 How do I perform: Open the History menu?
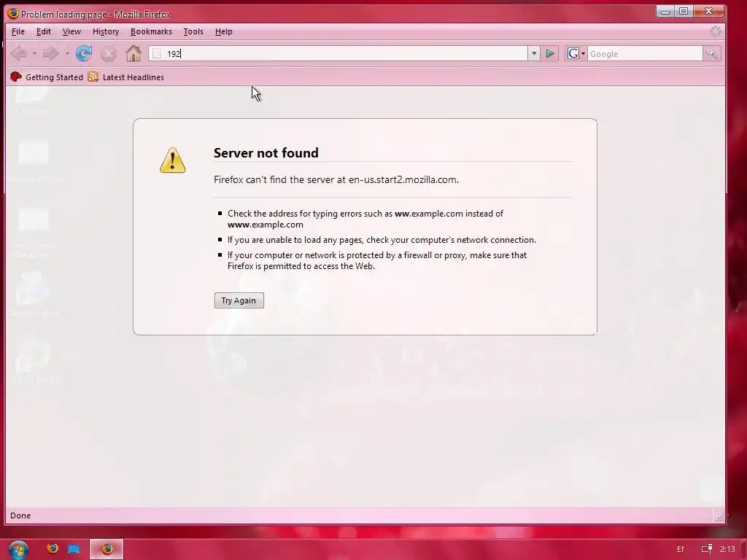point(106,31)
